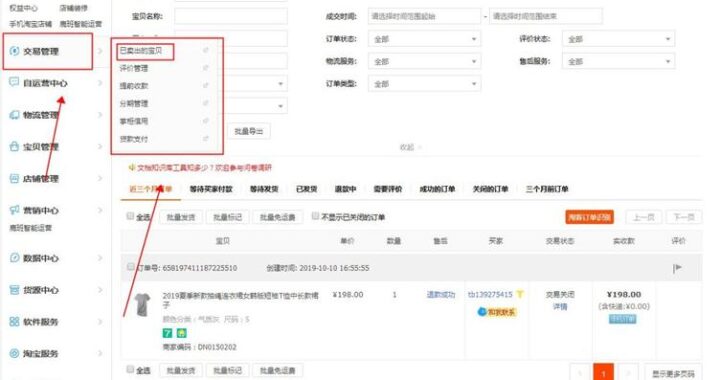
Task: Switch to the 等待发货 tab
Action: coord(264,189)
